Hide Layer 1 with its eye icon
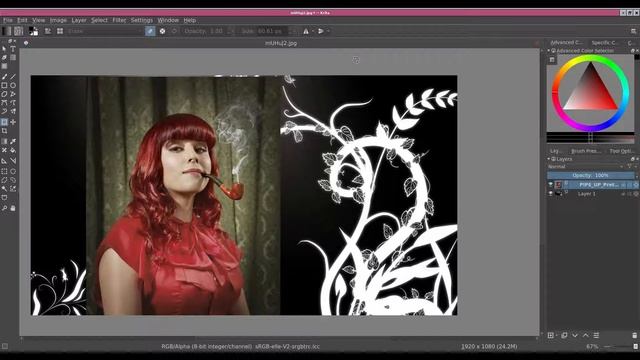Viewport: 640px width, 360px height. pos(551,194)
